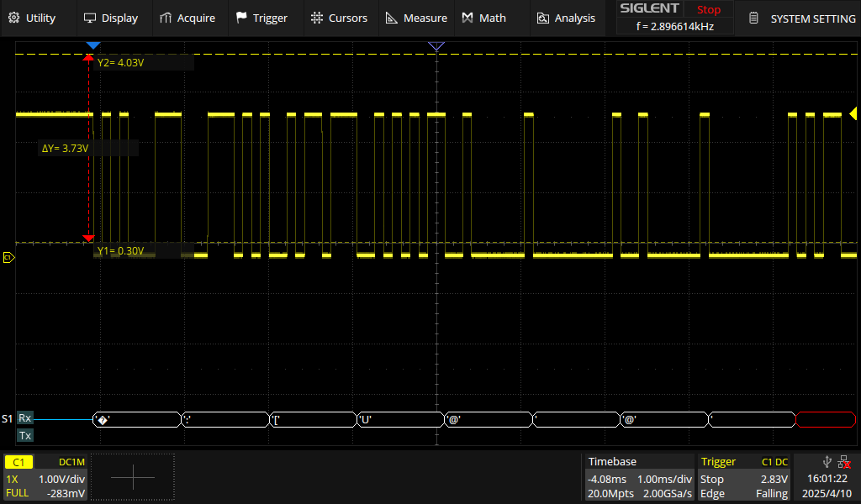
Task: Click the frequency counter readout
Action: point(674,25)
